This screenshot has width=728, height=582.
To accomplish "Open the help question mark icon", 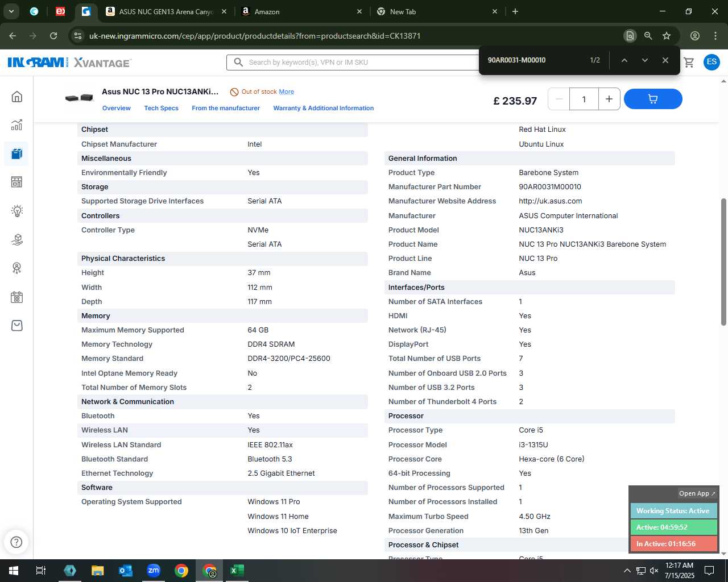I will coord(16,542).
